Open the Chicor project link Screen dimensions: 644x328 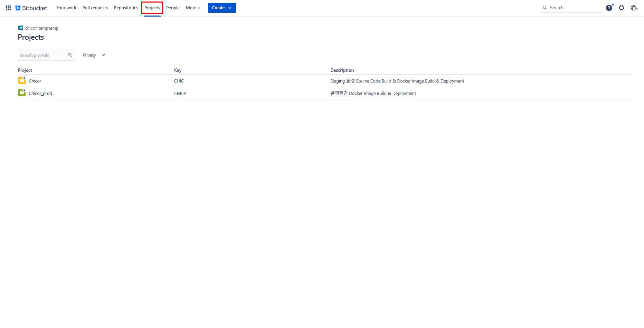pyautogui.click(x=35, y=81)
